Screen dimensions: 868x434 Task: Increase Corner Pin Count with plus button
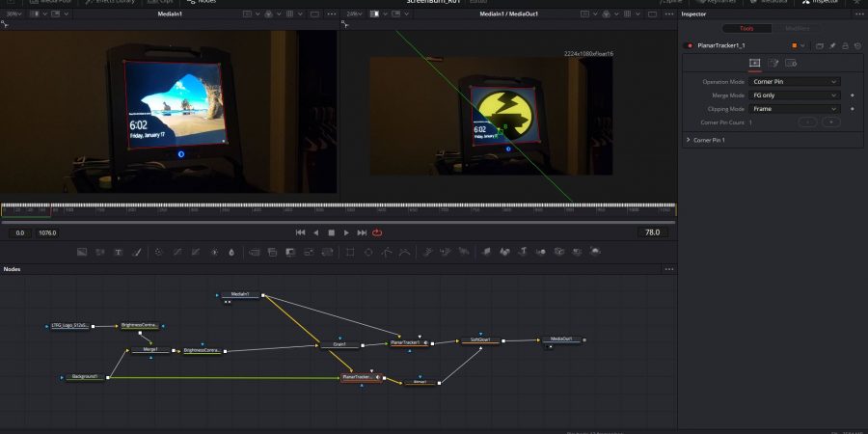tap(830, 122)
